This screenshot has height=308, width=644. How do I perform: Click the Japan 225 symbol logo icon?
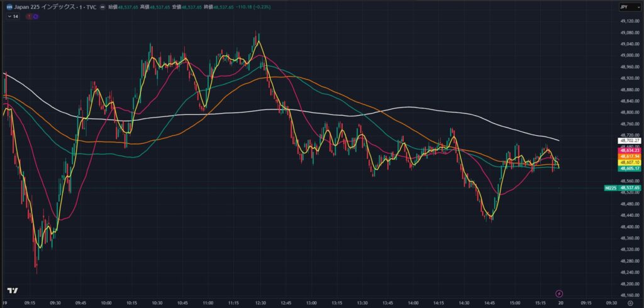click(9, 7)
